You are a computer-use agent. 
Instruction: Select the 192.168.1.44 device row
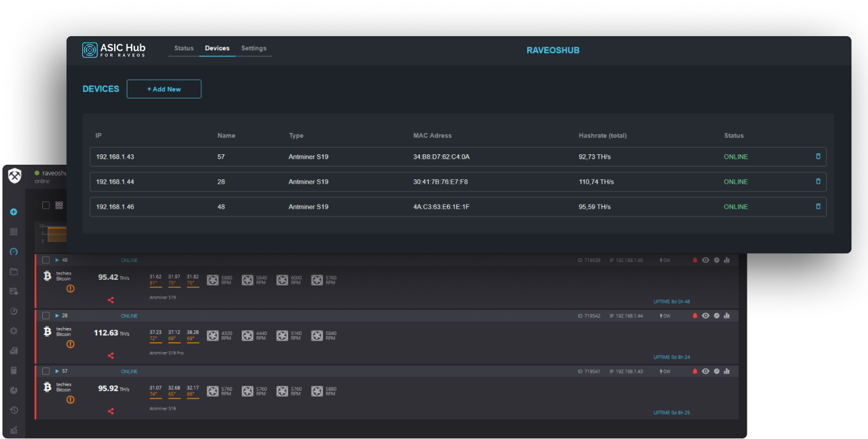(x=458, y=182)
